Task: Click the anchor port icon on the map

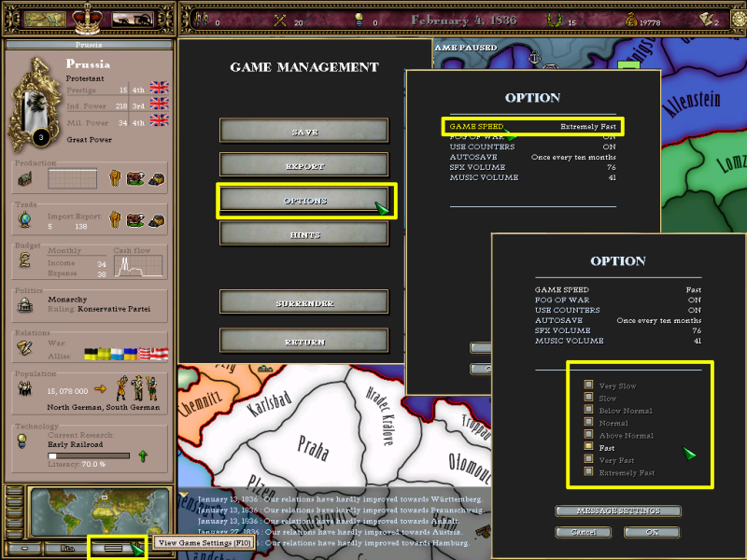Action: click(535, 58)
